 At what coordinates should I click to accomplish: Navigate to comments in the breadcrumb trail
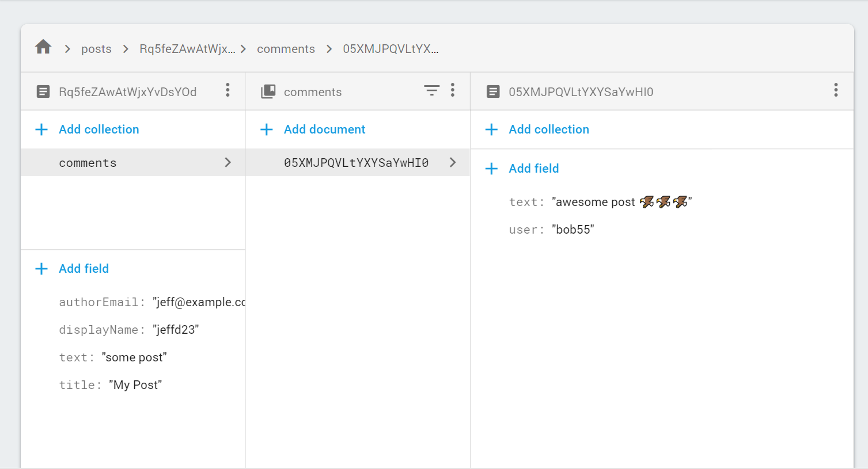tap(286, 49)
